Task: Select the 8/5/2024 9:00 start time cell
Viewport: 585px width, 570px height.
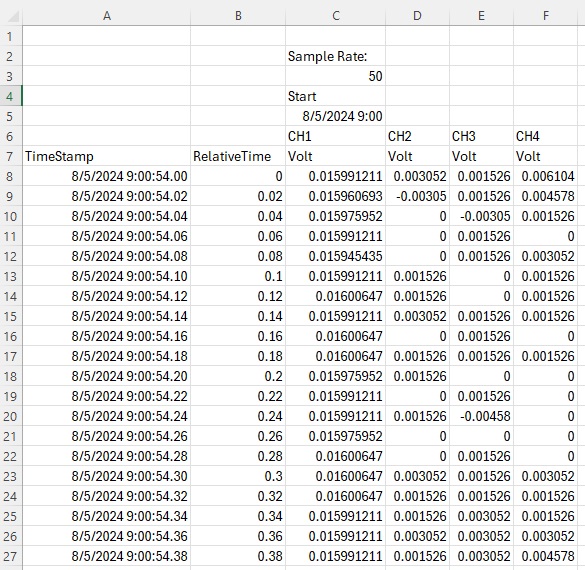Action: point(335,116)
